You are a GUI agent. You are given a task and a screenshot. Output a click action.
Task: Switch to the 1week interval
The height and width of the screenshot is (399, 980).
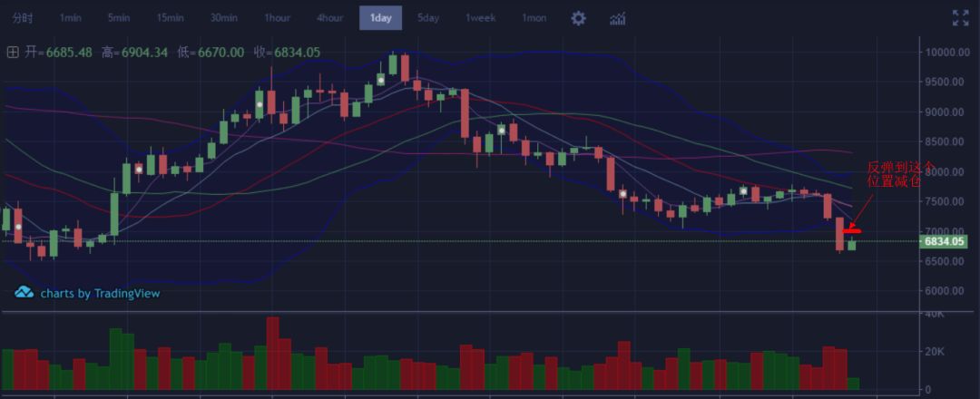pyautogui.click(x=480, y=18)
